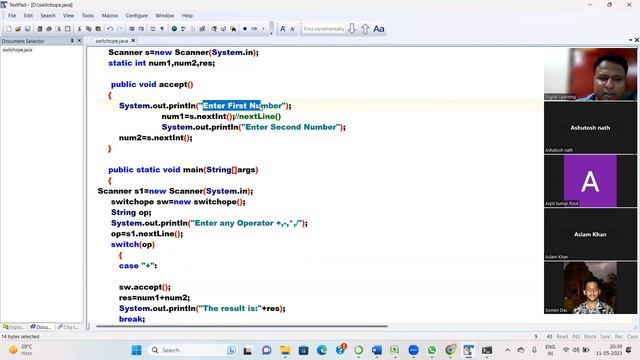
Task: Open the Tools menu
Action: point(88,16)
